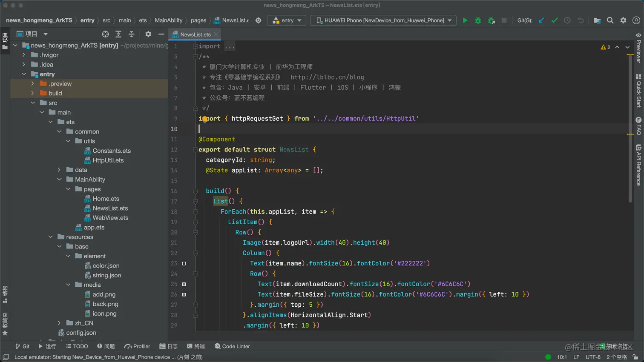This screenshot has width=644, height=362.
Task: Click the locate file crosshair icon in project panel
Action: click(x=105, y=34)
